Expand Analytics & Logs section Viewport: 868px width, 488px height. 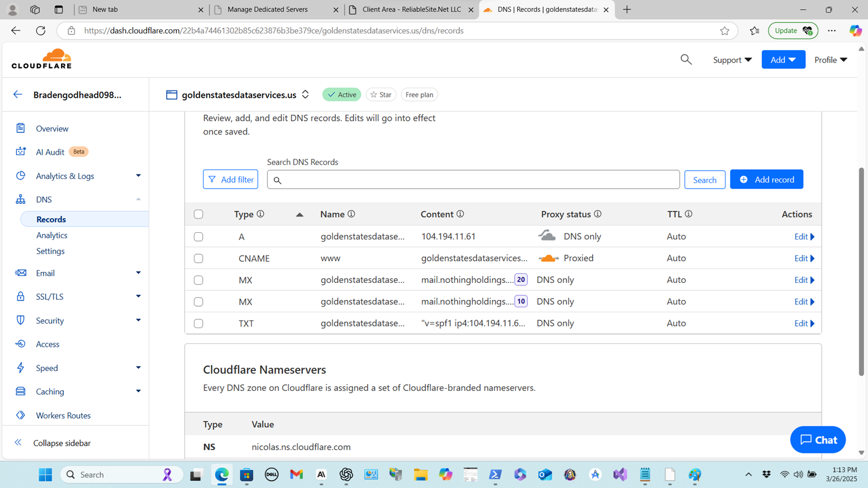[x=138, y=176]
